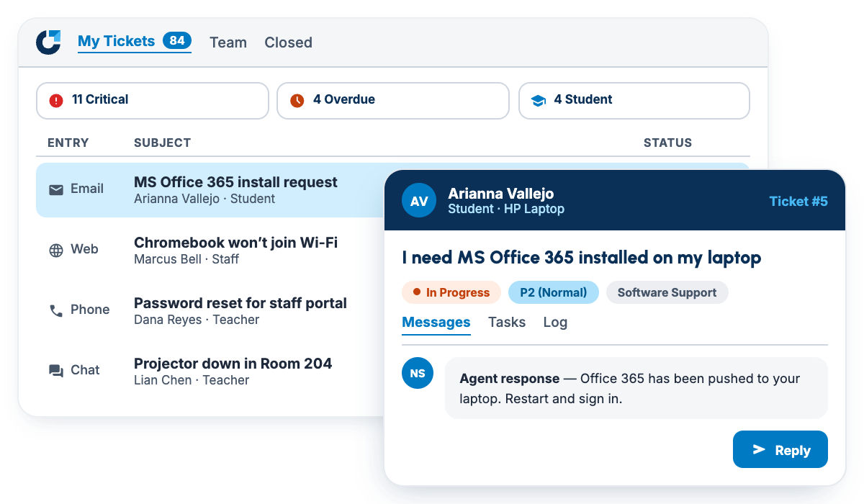The image size is (864, 504).
Task: Click the ticket title about MS Office 365
Action: pos(582,257)
